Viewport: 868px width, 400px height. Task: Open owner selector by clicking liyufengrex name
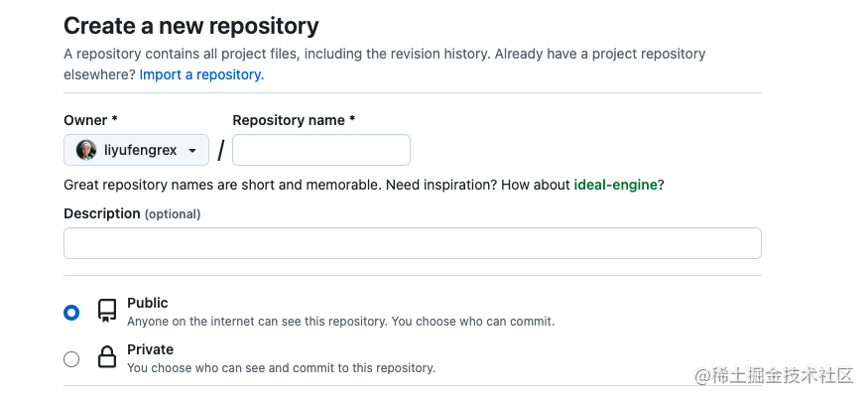[x=140, y=150]
